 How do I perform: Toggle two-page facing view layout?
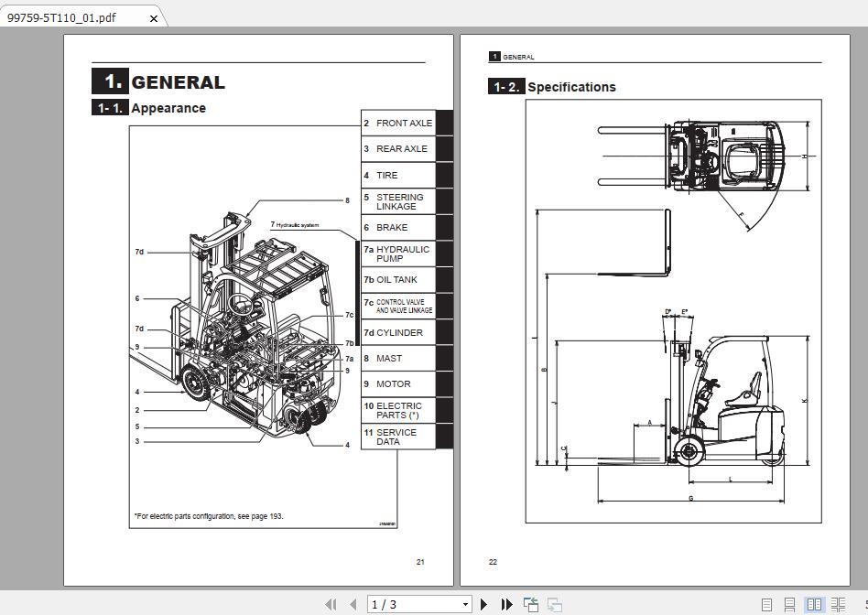coord(813,604)
